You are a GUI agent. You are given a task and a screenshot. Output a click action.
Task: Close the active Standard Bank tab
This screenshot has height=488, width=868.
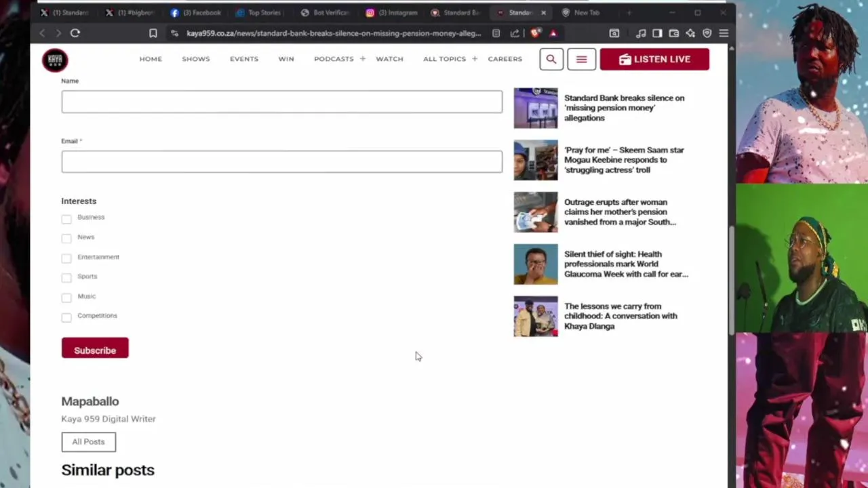tap(543, 13)
